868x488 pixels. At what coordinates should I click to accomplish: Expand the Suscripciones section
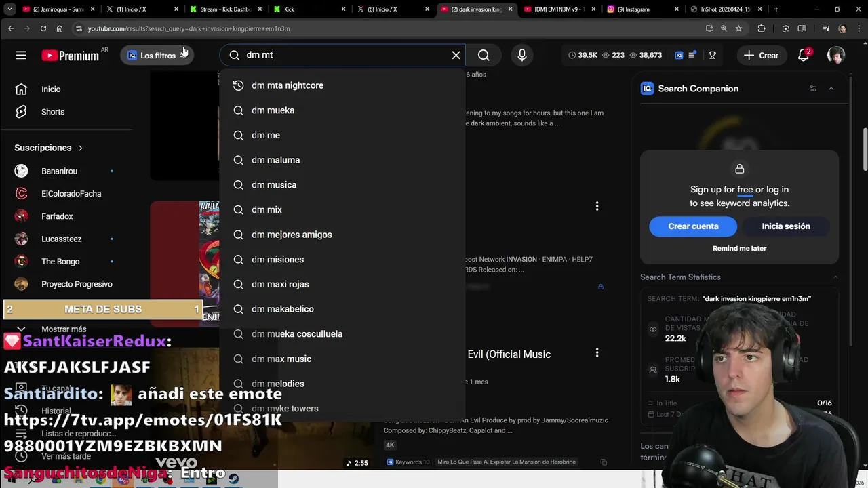pyautogui.click(x=48, y=148)
